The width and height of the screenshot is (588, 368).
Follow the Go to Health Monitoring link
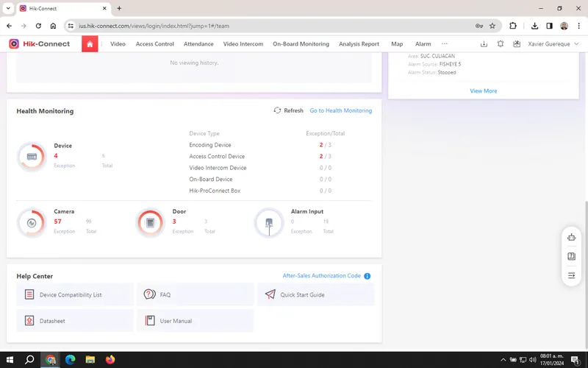(x=340, y=110)
